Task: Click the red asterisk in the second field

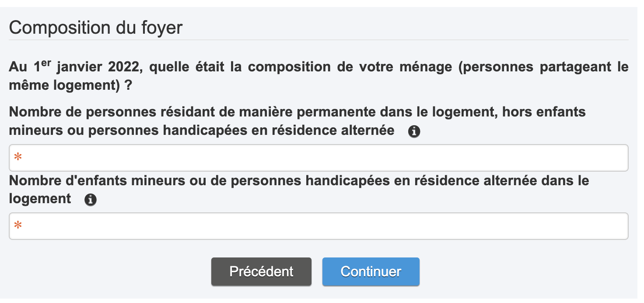Action: [18, 225]
